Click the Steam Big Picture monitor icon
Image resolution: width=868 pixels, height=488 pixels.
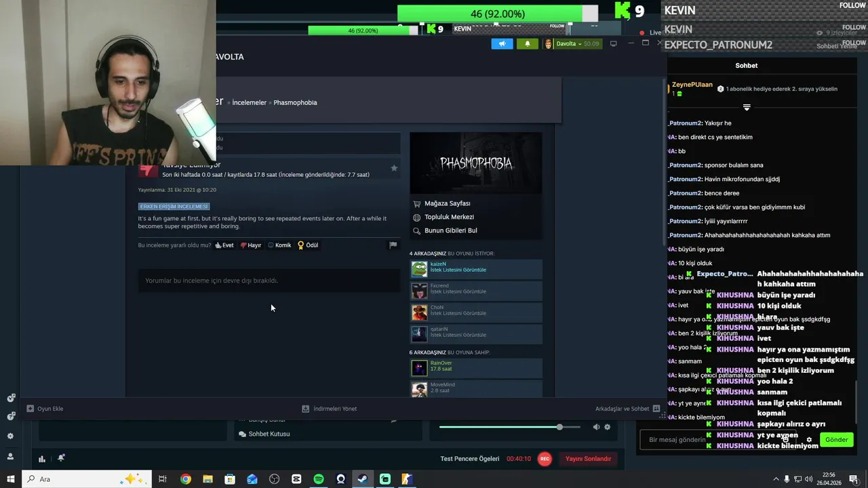pos(614,44)
